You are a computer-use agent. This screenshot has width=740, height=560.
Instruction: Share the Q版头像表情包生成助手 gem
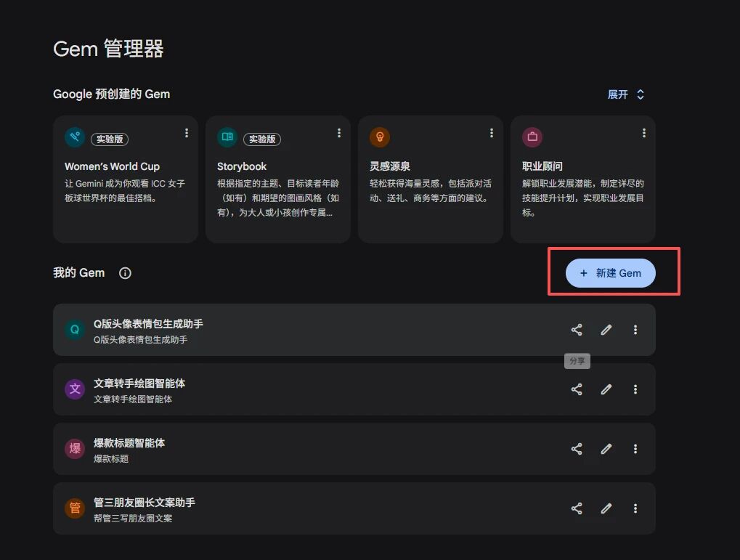[577, 330]
